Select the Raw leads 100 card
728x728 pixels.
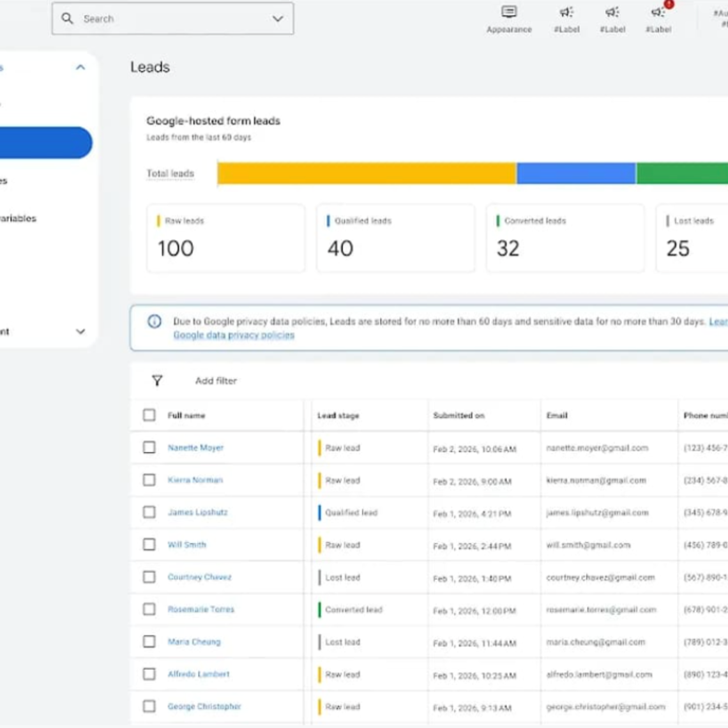[x=225, y=238]
